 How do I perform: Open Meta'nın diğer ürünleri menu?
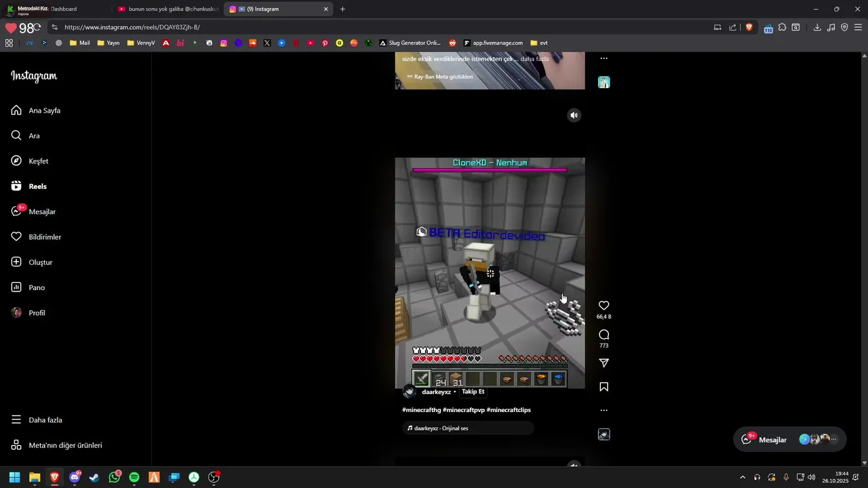pos(57,445)
